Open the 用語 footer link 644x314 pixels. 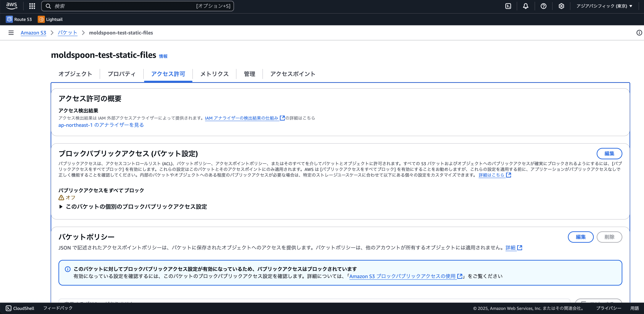pyautogui.click(x=635, y=308)
